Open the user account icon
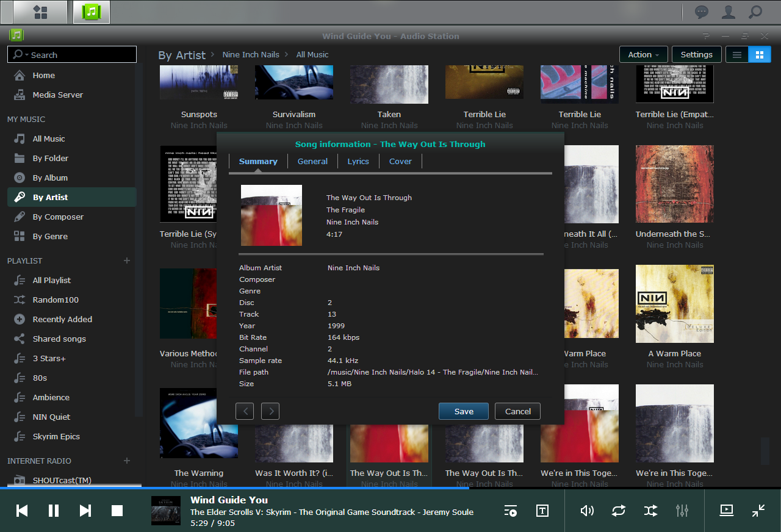 point(729,12)
